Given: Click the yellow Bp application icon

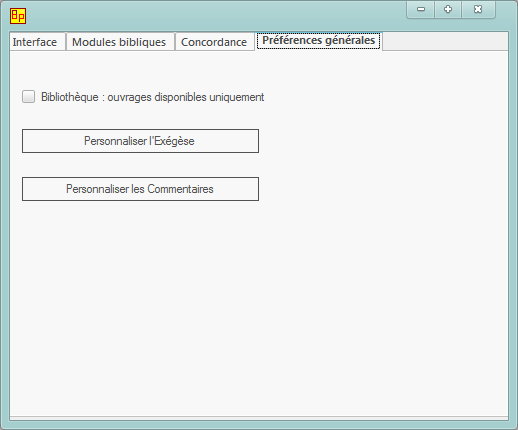Looking at the screenshot, I should (x=18, y=16).
